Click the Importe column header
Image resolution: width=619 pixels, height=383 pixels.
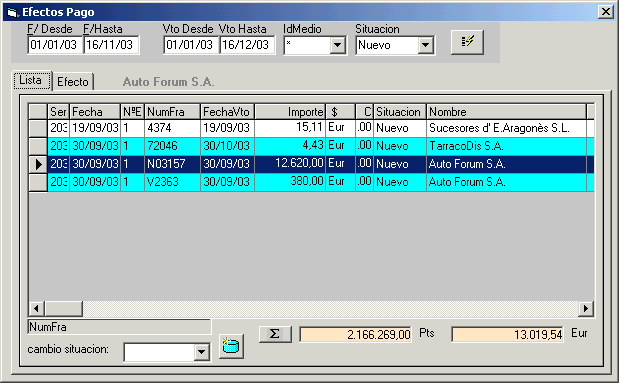coord(290,112)
